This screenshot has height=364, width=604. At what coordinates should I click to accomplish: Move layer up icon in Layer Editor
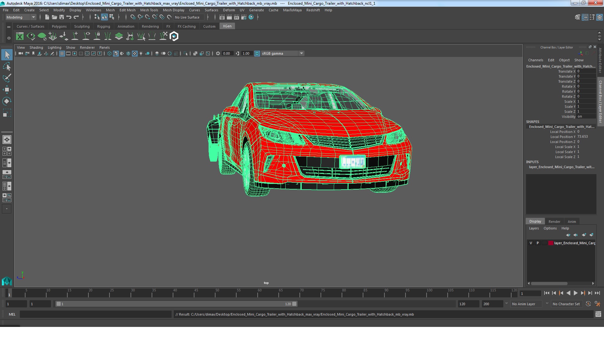568,235
